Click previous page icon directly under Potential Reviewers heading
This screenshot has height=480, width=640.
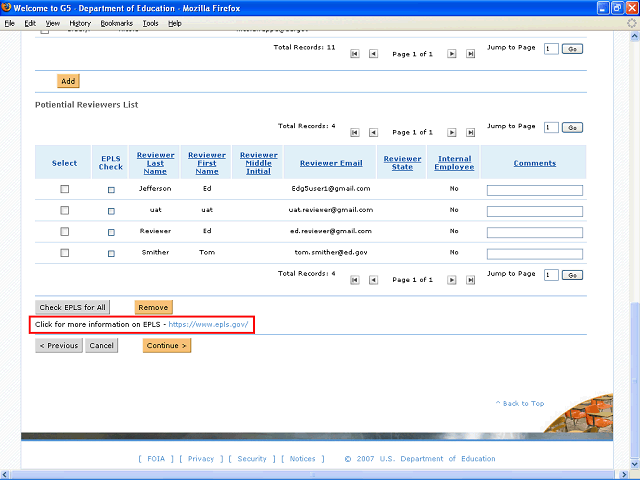373,132
